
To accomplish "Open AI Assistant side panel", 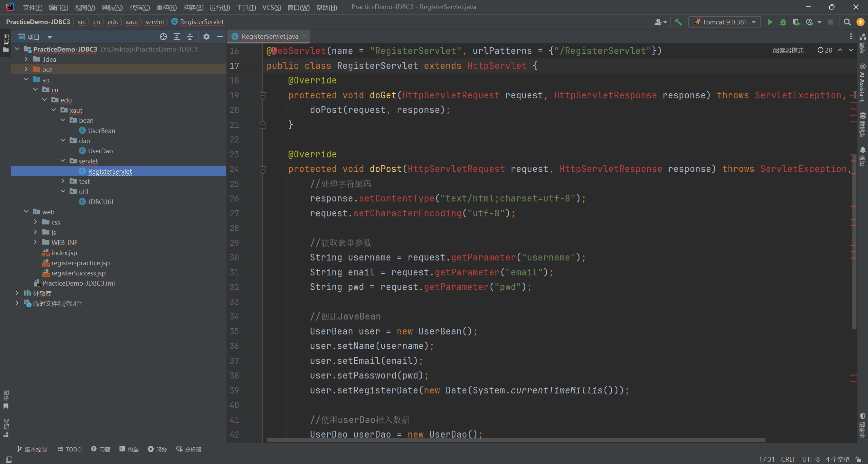I will coord(863,82).
